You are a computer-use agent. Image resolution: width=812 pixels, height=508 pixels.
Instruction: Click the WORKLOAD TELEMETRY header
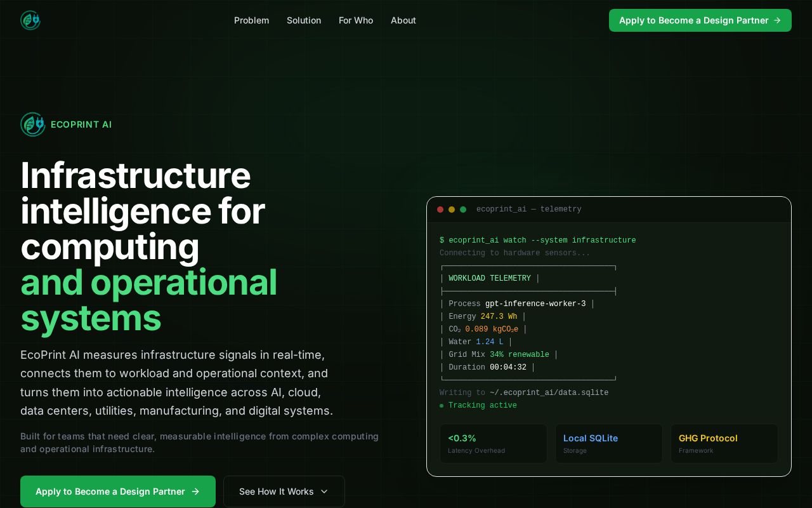coord(490,278)
